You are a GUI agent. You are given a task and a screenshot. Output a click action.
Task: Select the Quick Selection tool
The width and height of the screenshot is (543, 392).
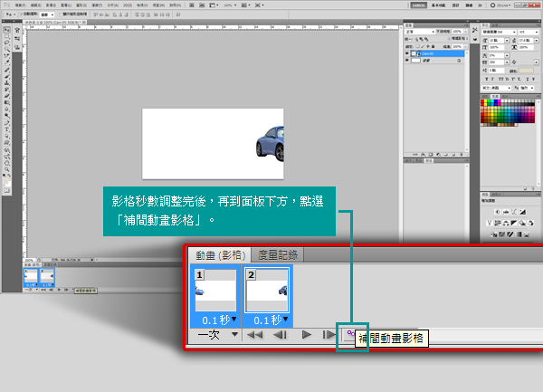tap(6, 49)
